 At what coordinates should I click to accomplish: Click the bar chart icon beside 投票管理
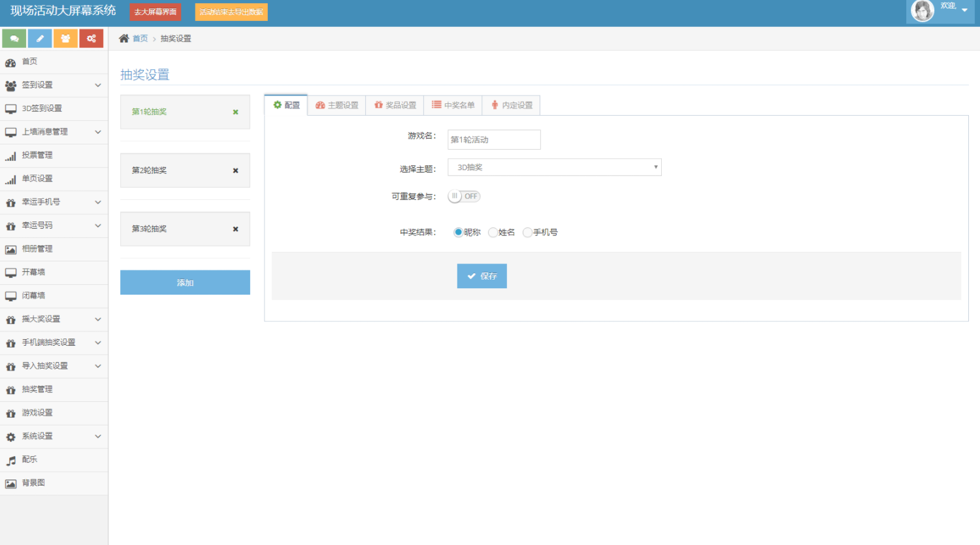(x=10, y=156)
